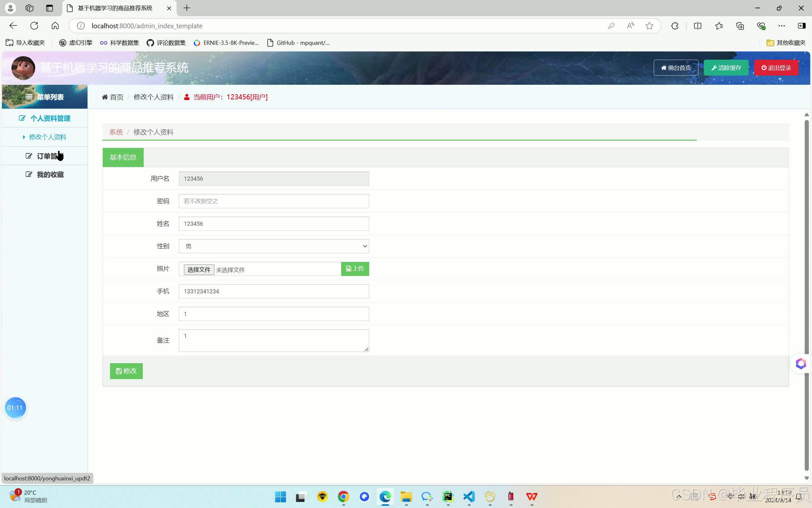Toggle split screen icon
This screenshot has height=508, width=812.
697,26
